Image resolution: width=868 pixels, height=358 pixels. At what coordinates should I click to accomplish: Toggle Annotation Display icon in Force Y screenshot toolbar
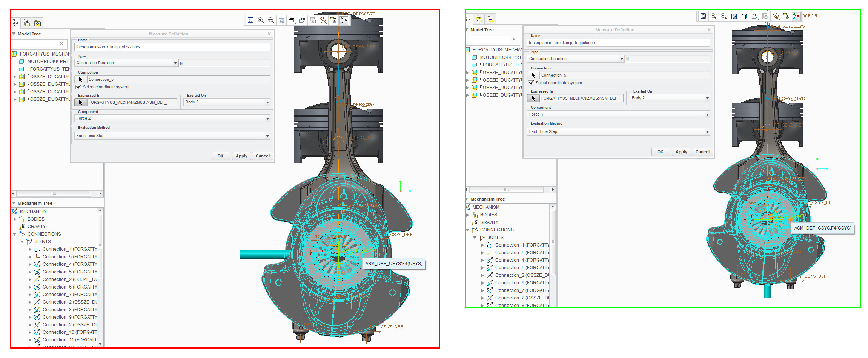pyautogui.click(x=786, y=16)
